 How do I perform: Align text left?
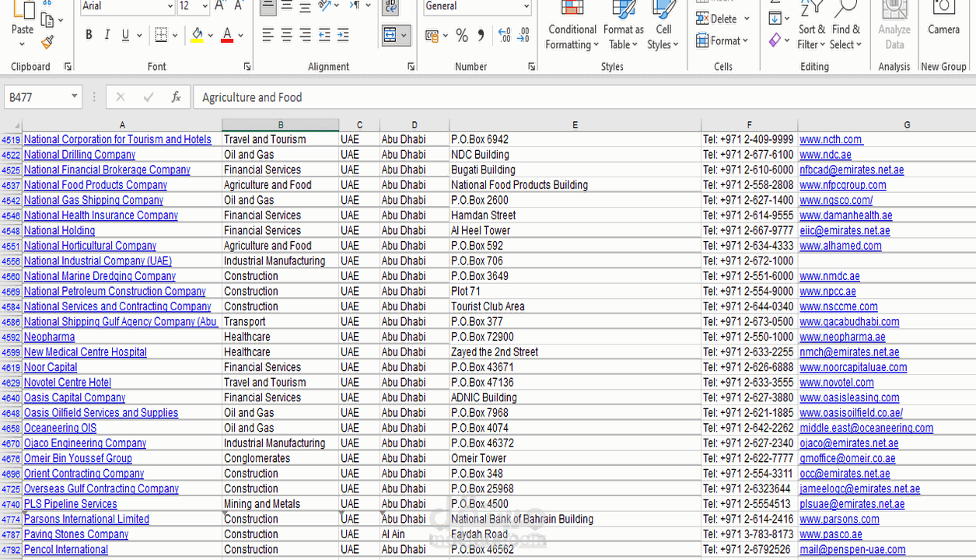point(268,35)
